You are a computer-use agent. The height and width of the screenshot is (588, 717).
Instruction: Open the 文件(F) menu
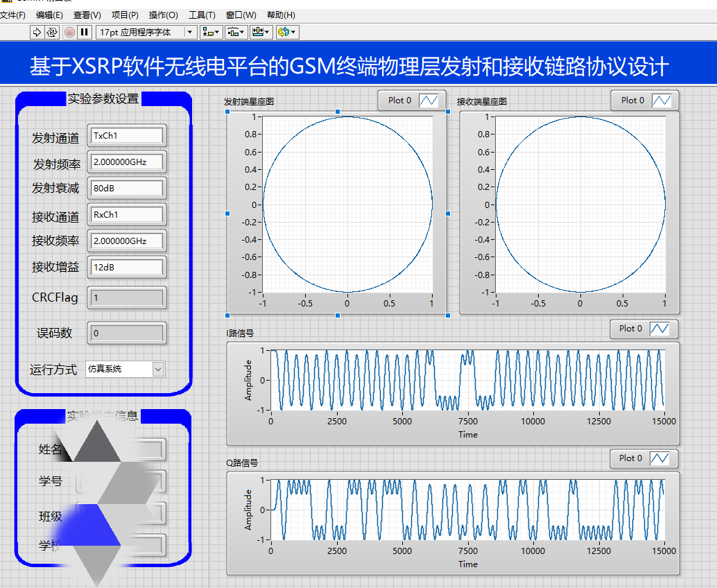[x=12, y=15]
